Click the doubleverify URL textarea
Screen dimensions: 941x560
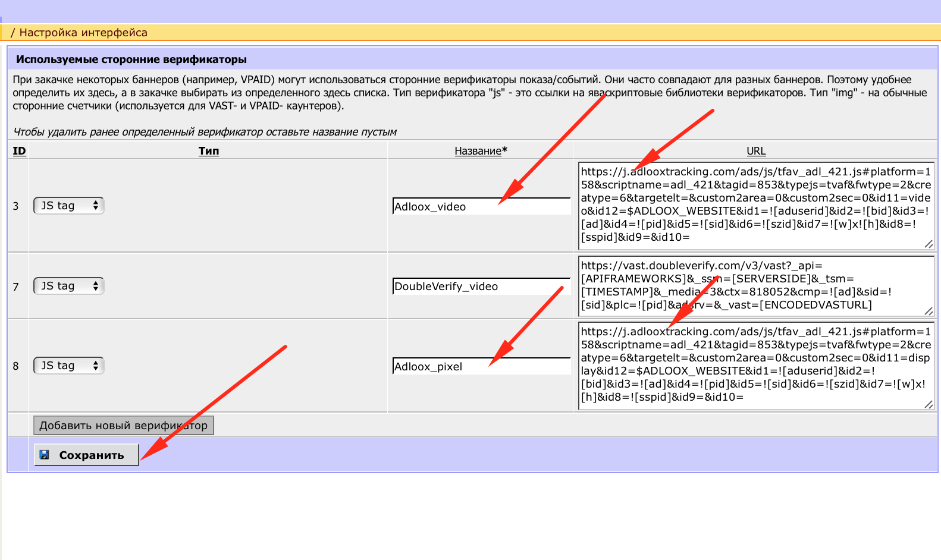click(x=756, y=286)
